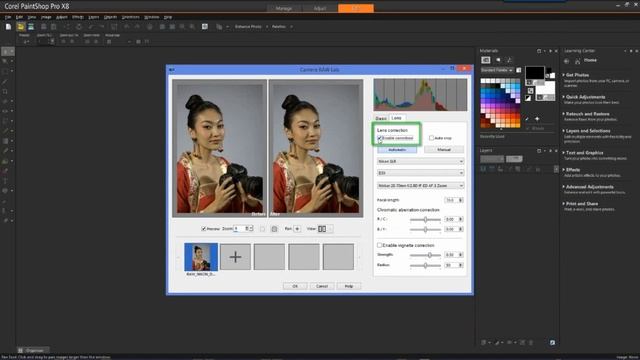Image resolution: width=640 pixels, height=360 pixels.
Task: Click the fit-to-window icon beside Zoom
Action: 274,229
